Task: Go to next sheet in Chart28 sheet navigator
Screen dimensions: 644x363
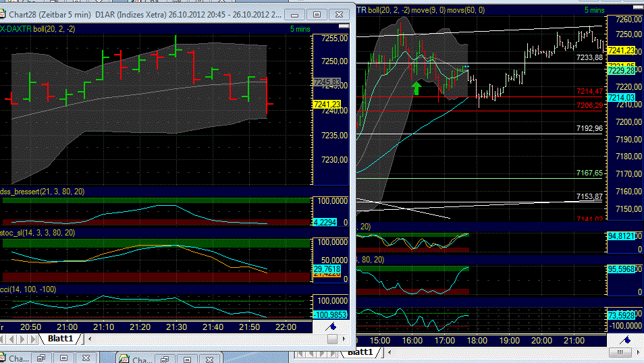Action: (22, 339)
